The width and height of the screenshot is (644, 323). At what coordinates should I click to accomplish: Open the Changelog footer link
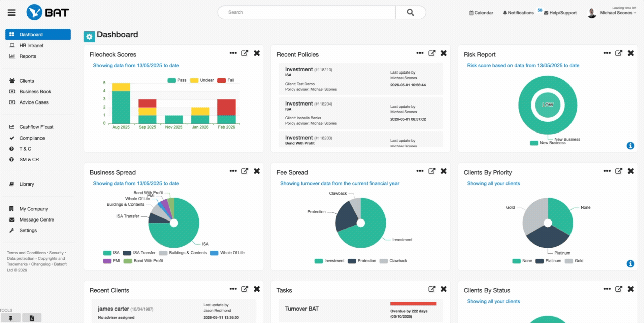pos(41,264)
